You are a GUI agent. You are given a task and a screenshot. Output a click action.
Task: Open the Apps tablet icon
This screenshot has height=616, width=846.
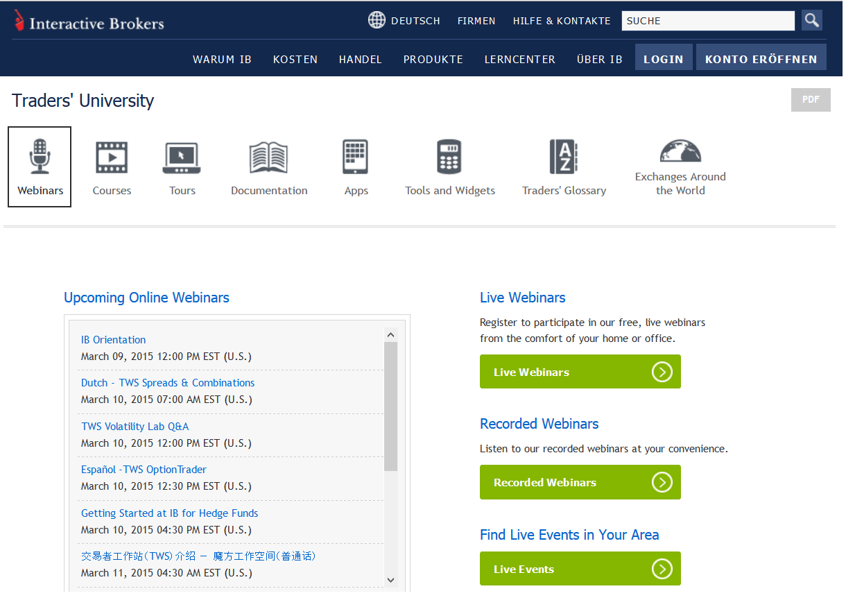tap(356, 157)
